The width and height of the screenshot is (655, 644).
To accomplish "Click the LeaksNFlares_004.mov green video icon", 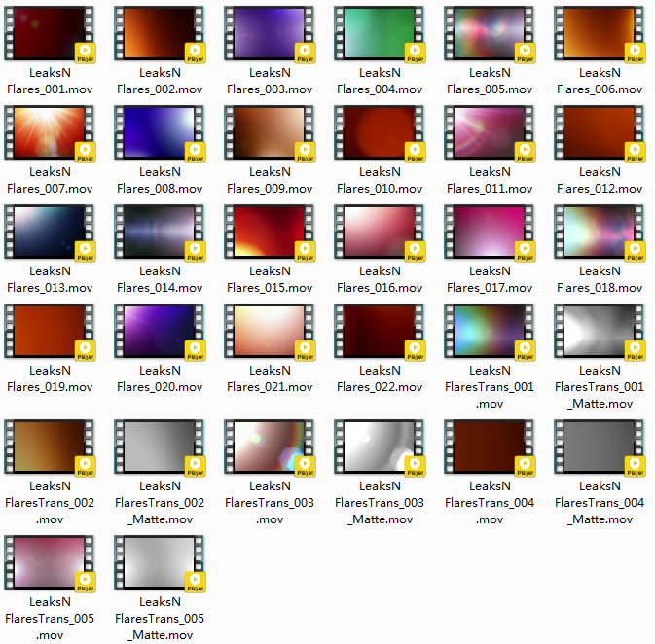I will pos(379,33).
